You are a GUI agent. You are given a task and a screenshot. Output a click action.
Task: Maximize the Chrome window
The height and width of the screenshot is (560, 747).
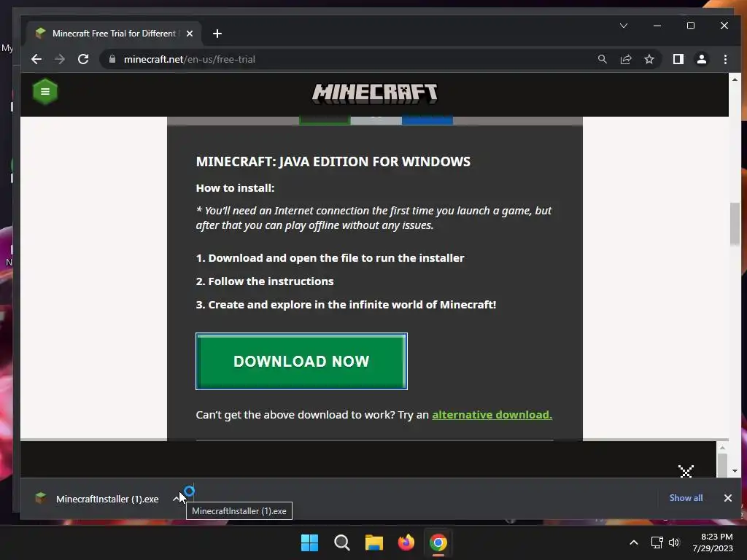691,26
